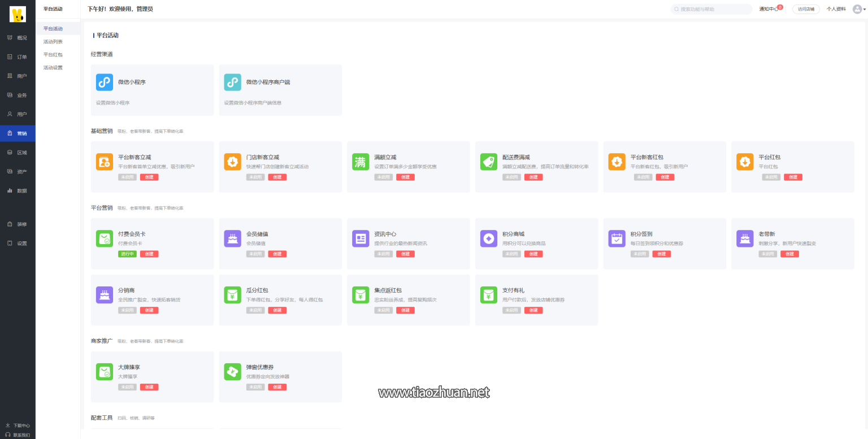
Task: Click the 积分商城 purple diamond icon
Action: (x=489, y=238)
